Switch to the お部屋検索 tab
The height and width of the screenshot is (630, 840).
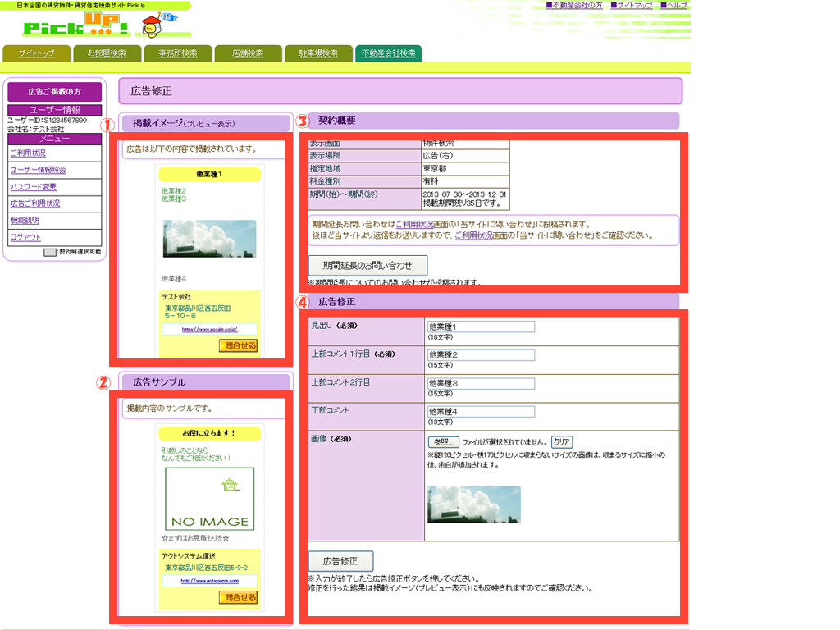pyautogui.click(x=107, y=53)
